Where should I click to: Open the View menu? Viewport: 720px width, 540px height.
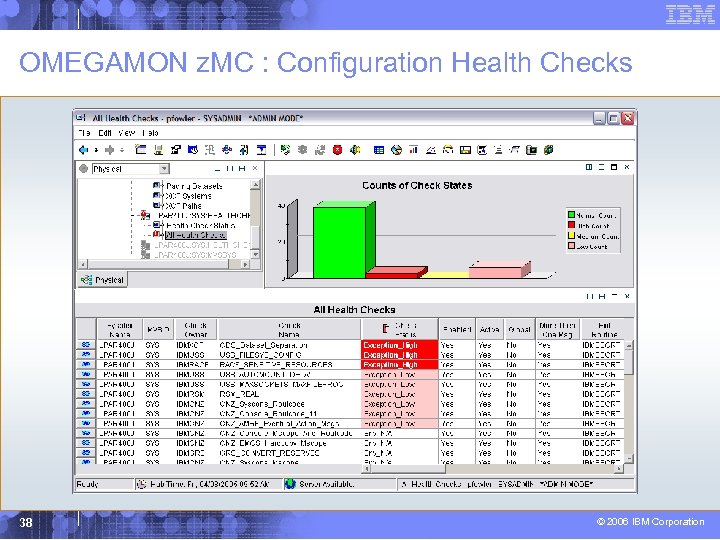[x=126, y=133]
